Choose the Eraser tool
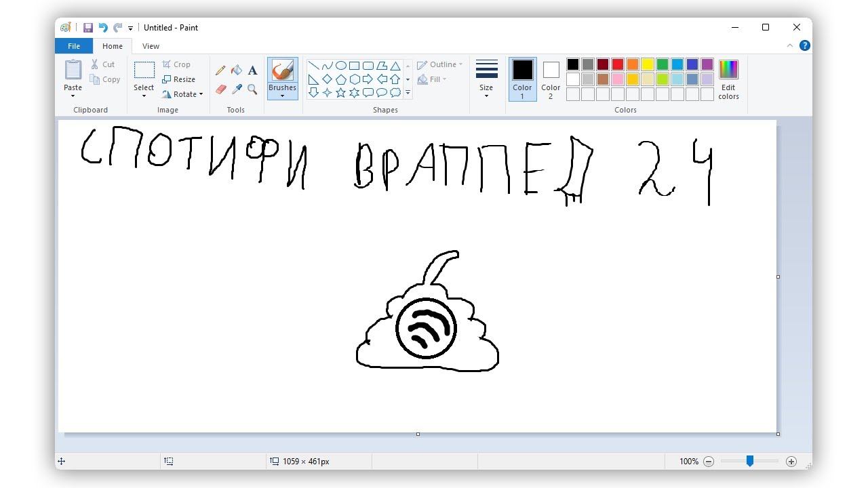Screen dimensions: 868x488 coord(220,89)
